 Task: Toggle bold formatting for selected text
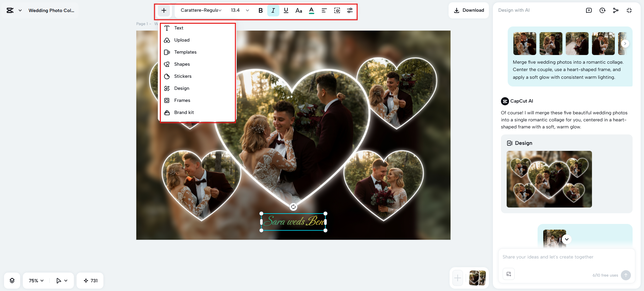pyautogui.click(x=260, y=10)
